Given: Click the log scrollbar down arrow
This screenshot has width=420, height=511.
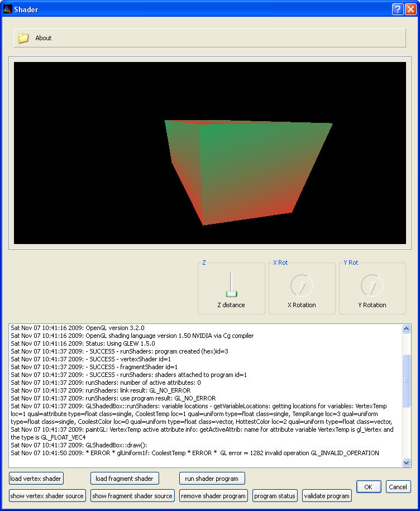Looking at the screenshot, I should [406, 462].
